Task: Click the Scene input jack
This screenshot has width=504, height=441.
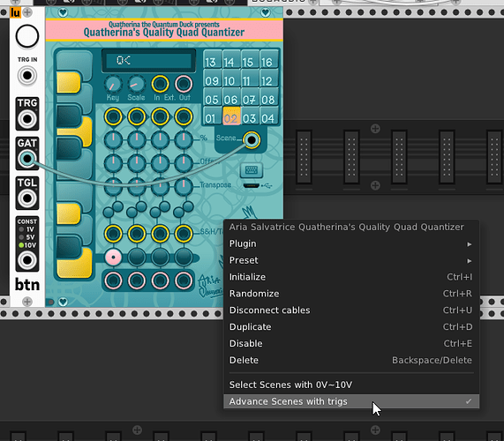Action: (252, 140)
